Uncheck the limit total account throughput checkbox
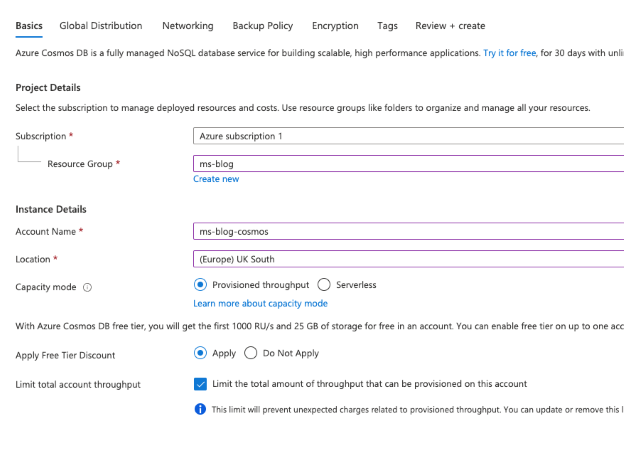 click(200, 384)
